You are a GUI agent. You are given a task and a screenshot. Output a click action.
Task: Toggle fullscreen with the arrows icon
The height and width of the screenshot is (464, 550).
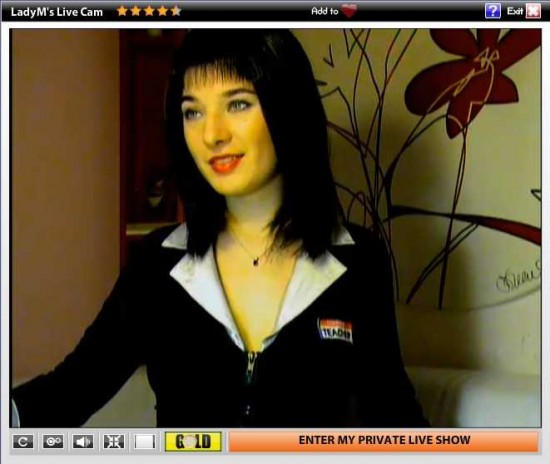(114, 442)
